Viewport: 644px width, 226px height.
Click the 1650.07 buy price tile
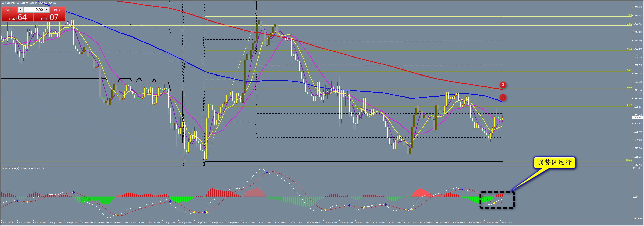(49, 17)
